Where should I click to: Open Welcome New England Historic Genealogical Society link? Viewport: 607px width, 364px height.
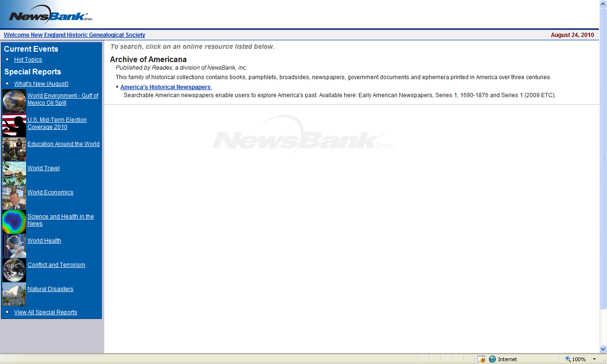click(x=74, y=35)
